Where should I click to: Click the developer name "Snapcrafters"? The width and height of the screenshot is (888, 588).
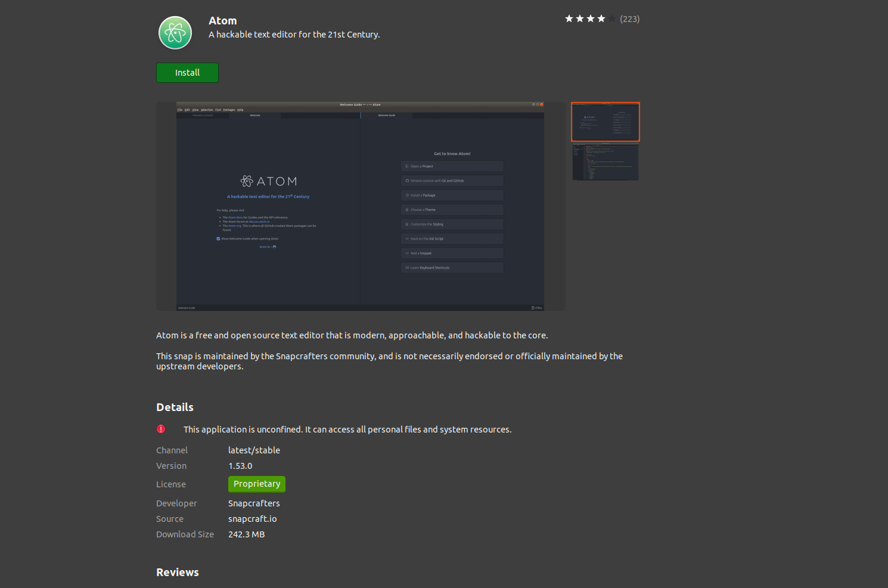pos(254,503)
